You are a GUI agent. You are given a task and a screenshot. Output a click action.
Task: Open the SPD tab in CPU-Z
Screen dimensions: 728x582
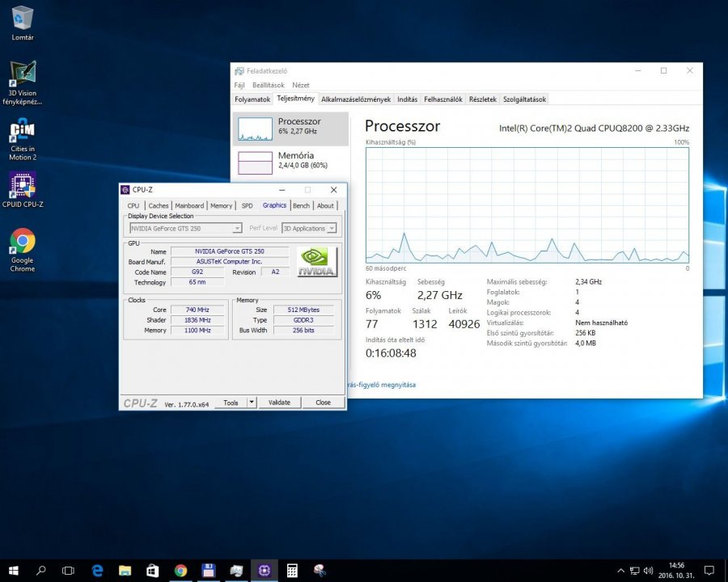click(x=247, y=205)
